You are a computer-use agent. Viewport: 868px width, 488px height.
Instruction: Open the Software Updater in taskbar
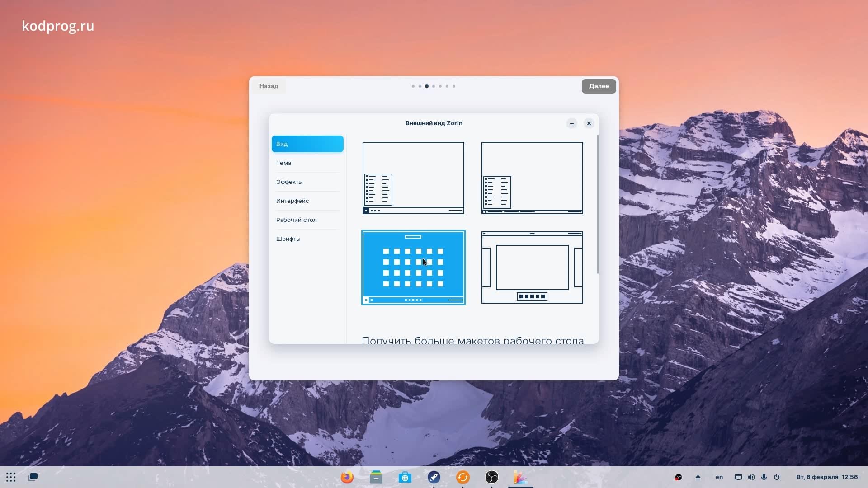[463, 477]
